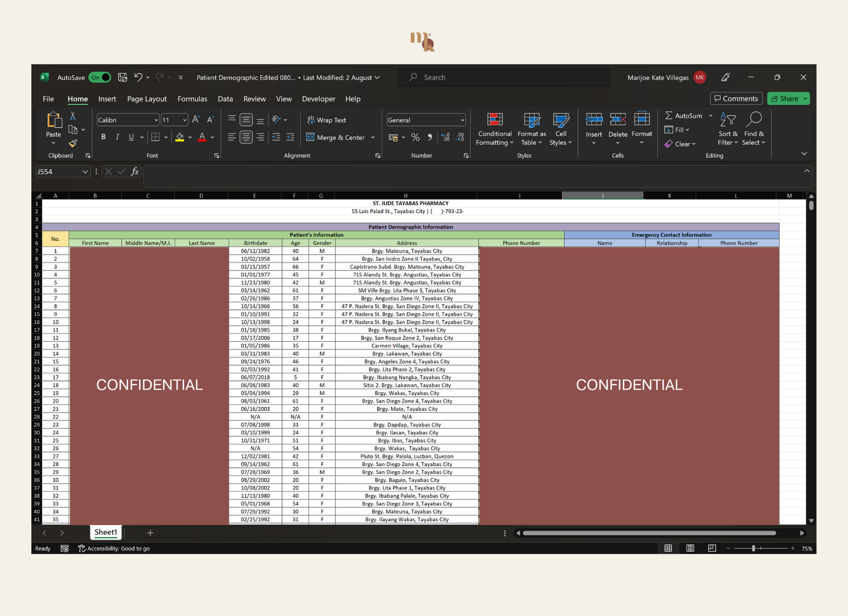Click the Format Painter brush icon
The image size is (848, 616).
point(73,144)
